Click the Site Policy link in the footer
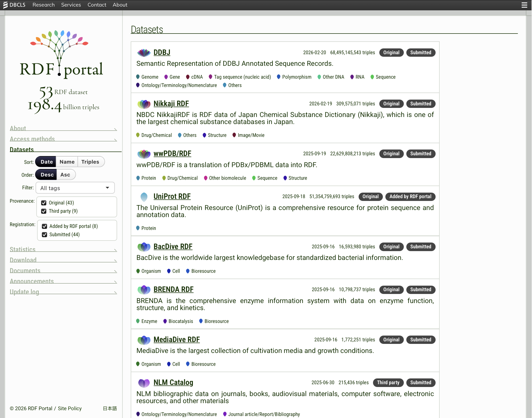This screenshot has width=532, height=418. [69, 408]
